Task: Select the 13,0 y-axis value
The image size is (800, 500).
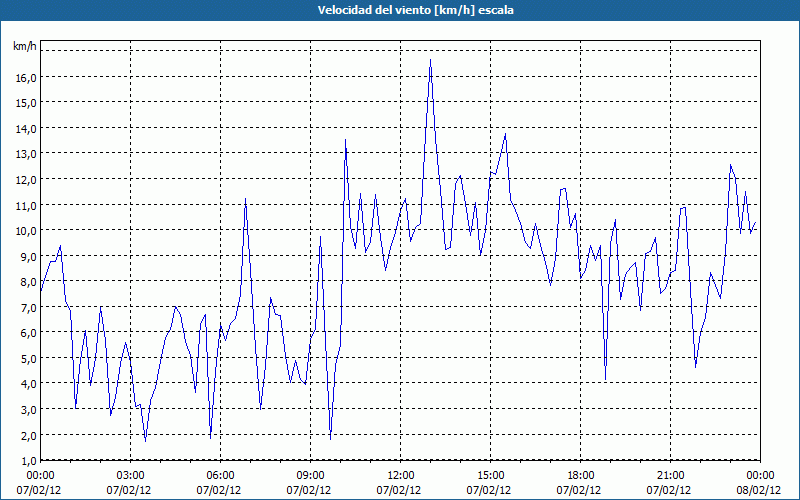Action: 26,154
